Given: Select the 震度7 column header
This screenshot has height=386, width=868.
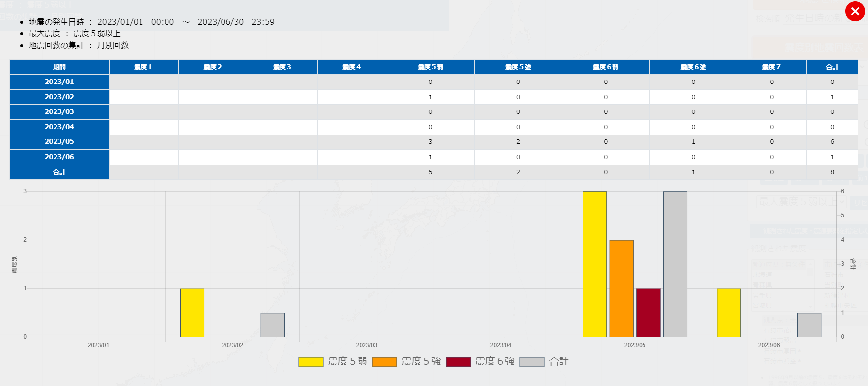Looking at the screenshot, I should tap(771, 67).
